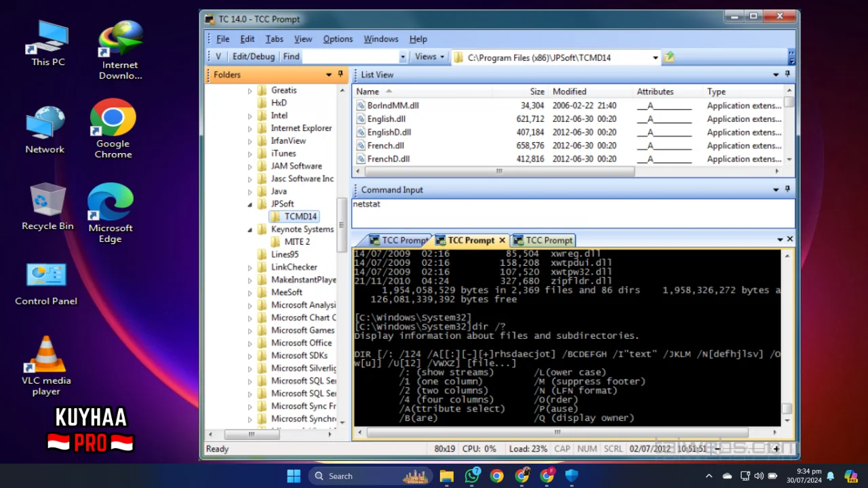Open the File menu
The width and height of the screenshot is (868, 488).
(222, 39)
